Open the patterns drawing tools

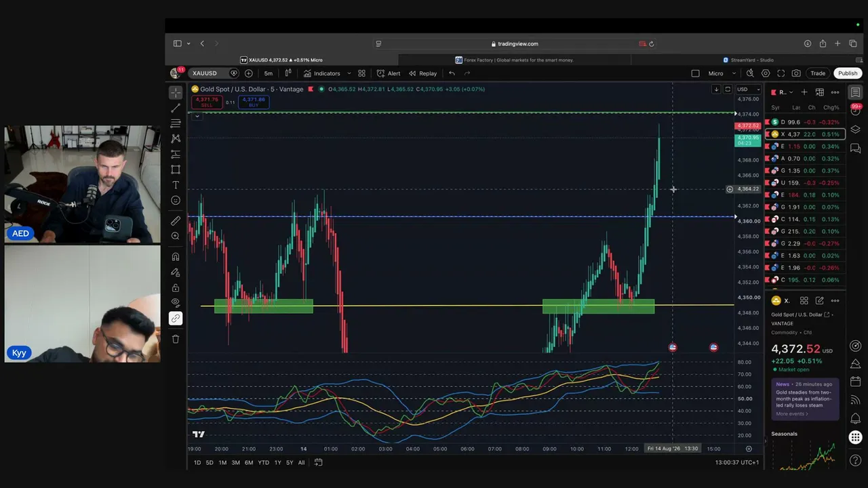176,139
